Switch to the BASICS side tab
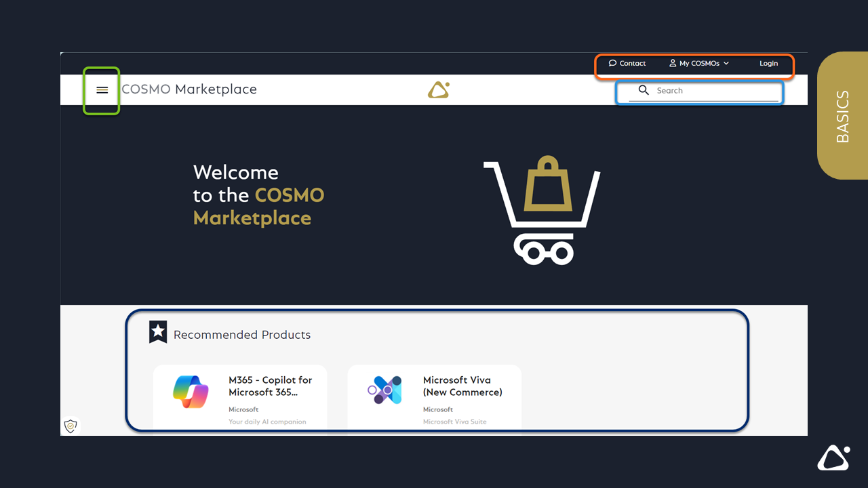This screenshot has width=868, height=488. click(x=842, y=116)
